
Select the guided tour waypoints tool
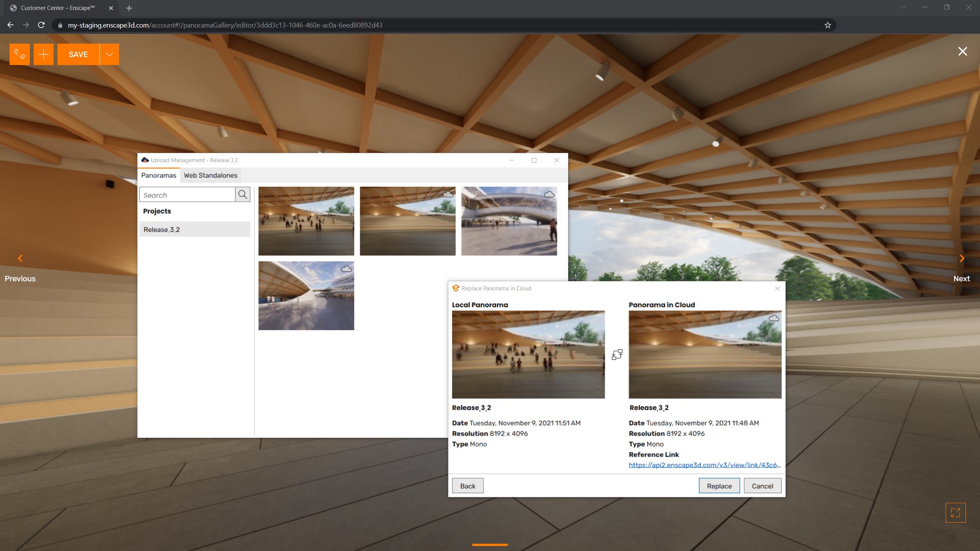tap(20, 54)
